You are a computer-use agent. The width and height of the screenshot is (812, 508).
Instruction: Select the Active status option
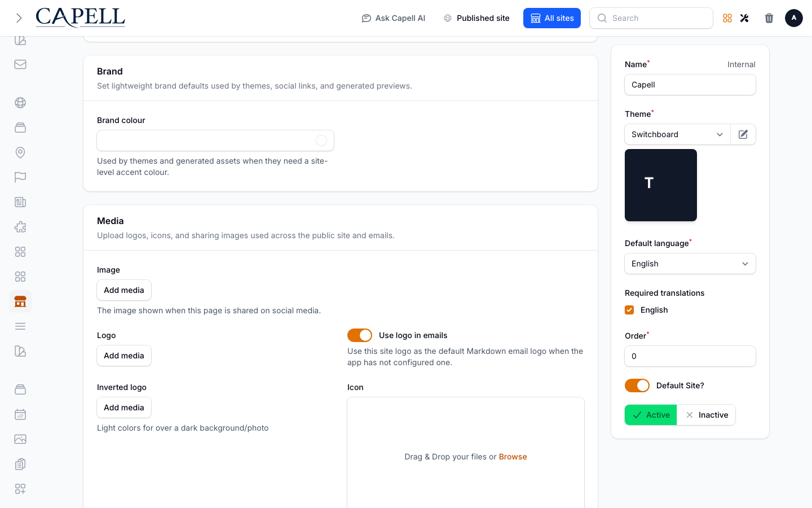(x=651, y=415)
